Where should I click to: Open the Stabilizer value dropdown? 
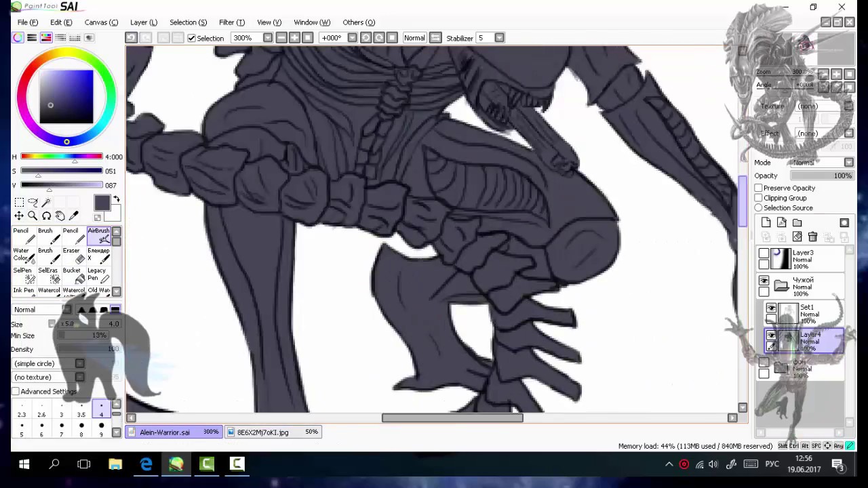(x=499, y=38)
